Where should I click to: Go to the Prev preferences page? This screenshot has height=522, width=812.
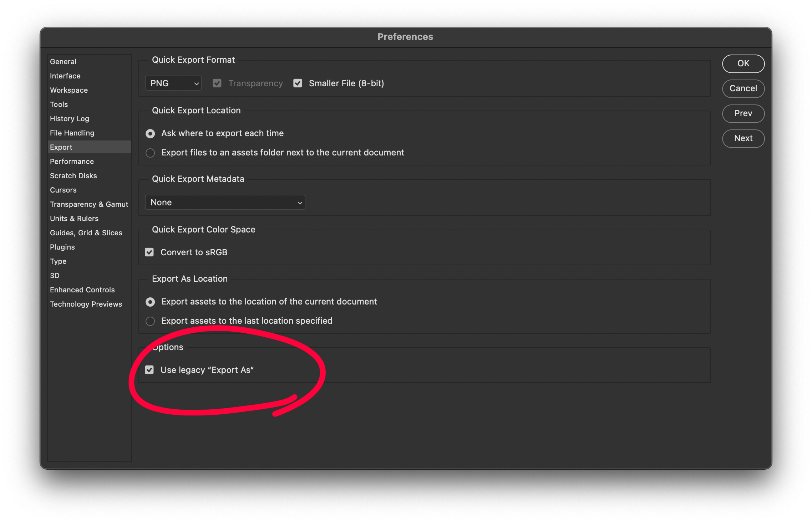point(743,113)
